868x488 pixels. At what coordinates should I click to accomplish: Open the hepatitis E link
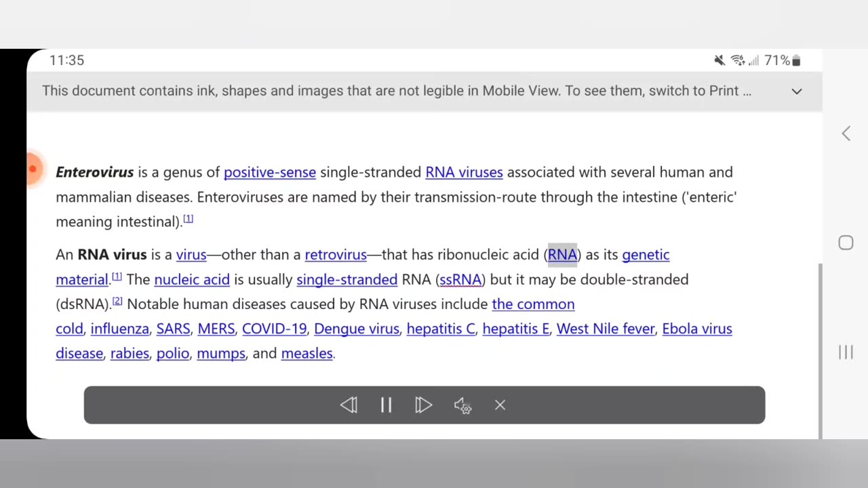click(x=516, y=329)
